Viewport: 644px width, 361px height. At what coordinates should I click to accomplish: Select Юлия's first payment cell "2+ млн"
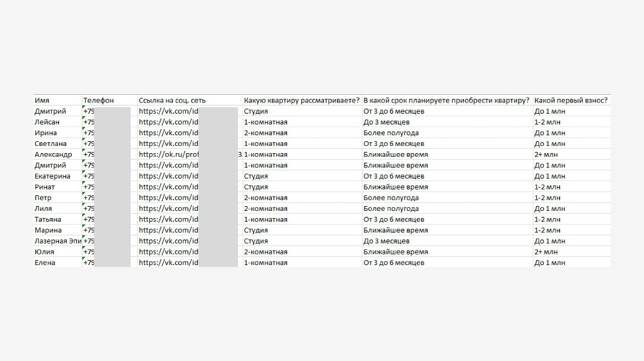546,252
